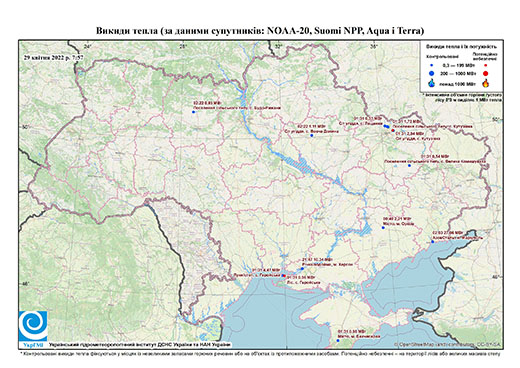Image resolution: width=520 pixels, height=368 pixels.
Task: Select the small blue dot legend symbol
Action: click(431, 66)
